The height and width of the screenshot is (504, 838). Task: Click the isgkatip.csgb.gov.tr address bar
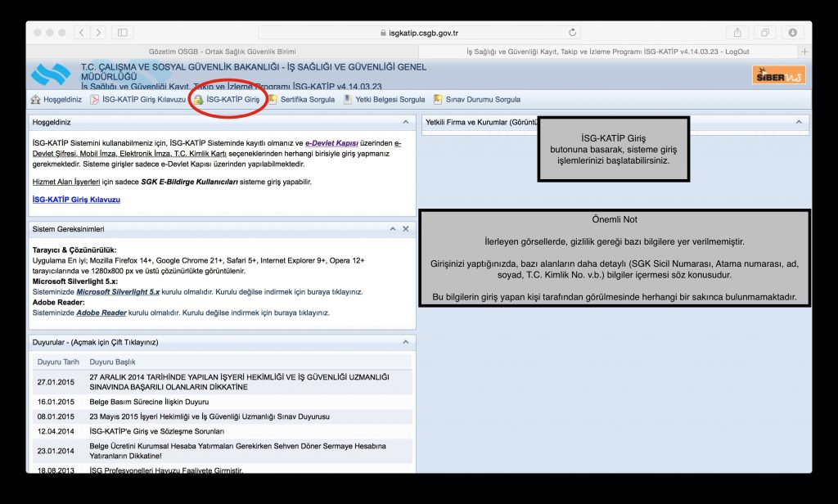[x=419, y=33]
